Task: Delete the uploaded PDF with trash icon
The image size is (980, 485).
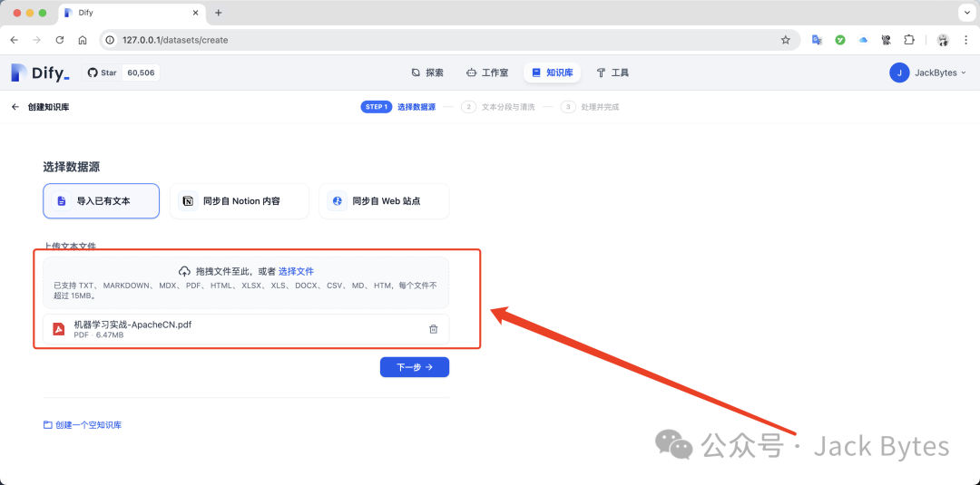Action: click(433, 329)
